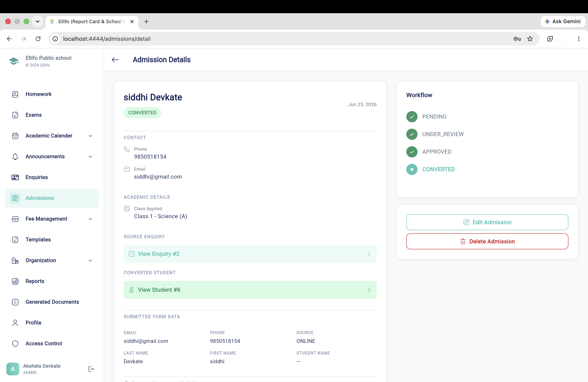The width and height of the screenshot is (588, 382).
Task: Click the logout icon beside Akshata Devkate
Action: [91, 369]
